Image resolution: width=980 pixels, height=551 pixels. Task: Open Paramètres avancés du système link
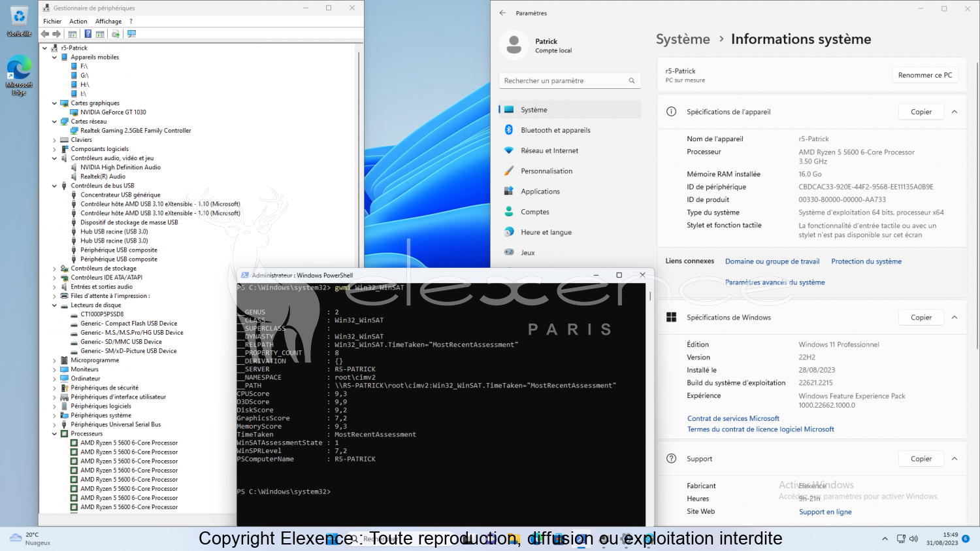775,282
